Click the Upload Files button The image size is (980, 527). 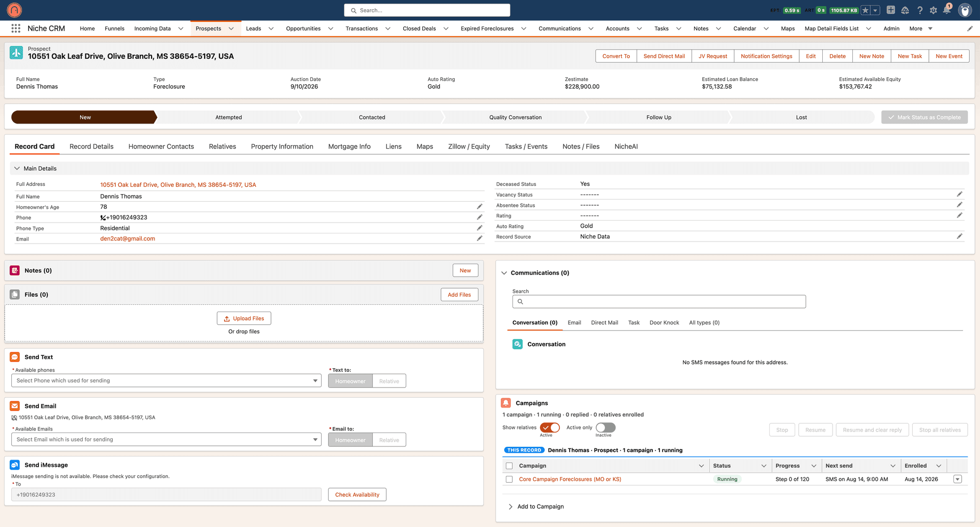(244, 319)
